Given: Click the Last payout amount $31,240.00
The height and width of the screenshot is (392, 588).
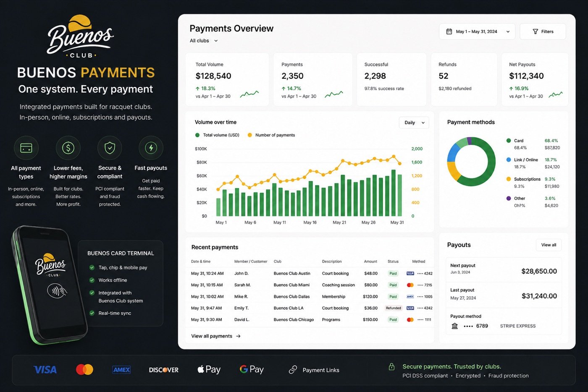Looking at the screenshot, I should [539, 296].
